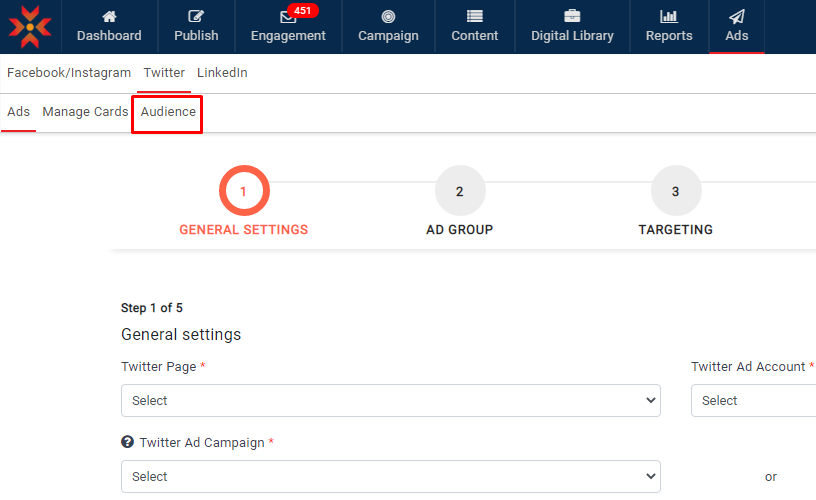Open the Publish pencil icon
The image size is (816, 500).
pyautogui.click(x=196, y=17)
